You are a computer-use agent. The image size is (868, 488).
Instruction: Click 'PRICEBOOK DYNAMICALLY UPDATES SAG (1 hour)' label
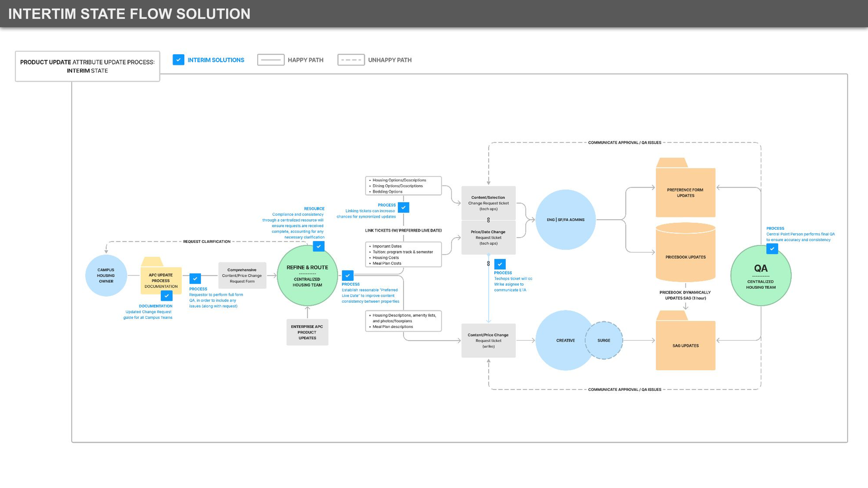(685, 295)
